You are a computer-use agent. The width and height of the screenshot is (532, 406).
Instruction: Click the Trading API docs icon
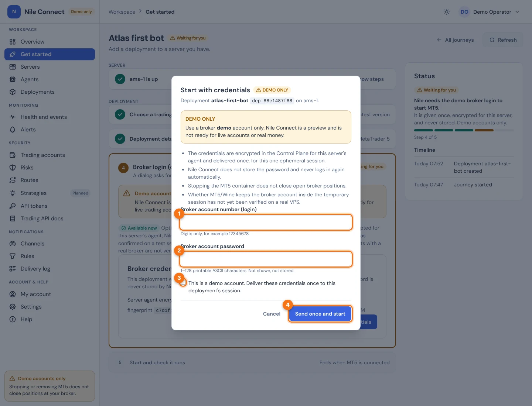click(x=13, y=219)
